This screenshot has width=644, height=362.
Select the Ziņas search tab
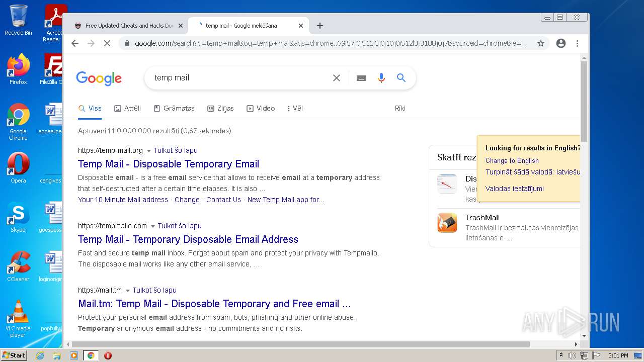point(220,108)
